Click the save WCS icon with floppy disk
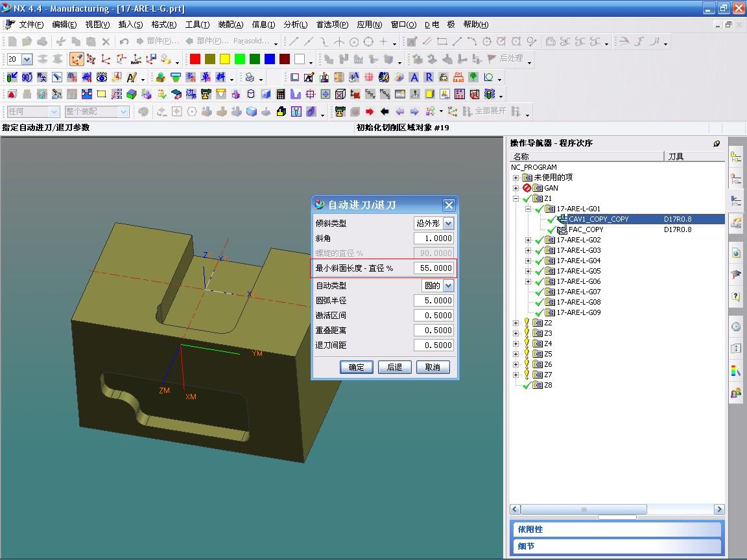This screenshot has height=560, width=747. pos(151,59)
